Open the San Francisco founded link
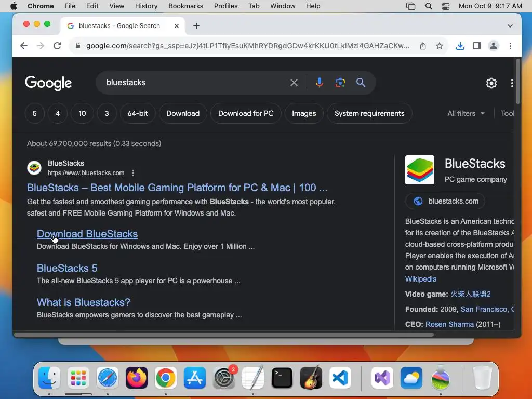532x399 pixels. (487, 309)
